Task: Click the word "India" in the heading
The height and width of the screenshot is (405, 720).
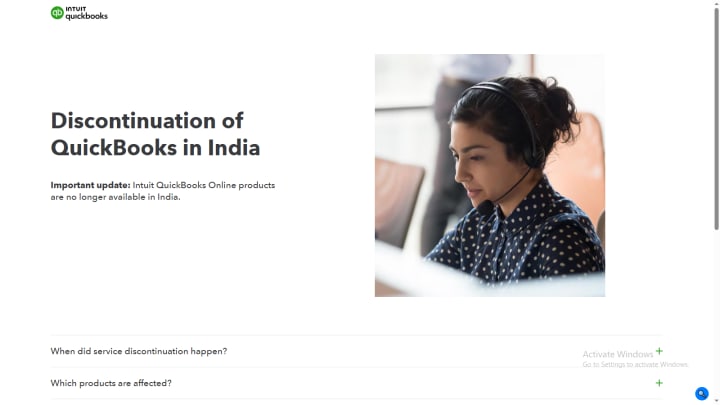Action: [x=234, y=148]
